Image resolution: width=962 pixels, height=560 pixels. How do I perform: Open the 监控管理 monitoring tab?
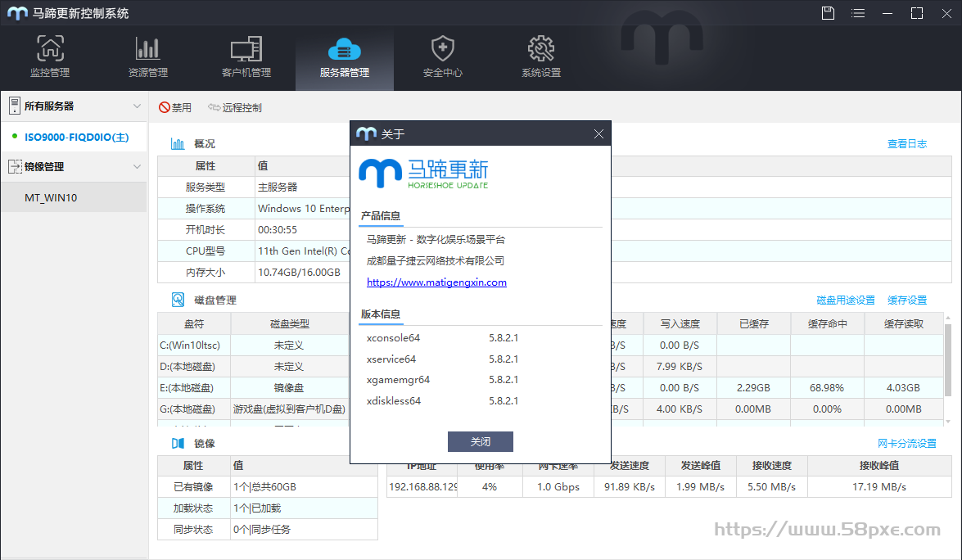(50, 57)
